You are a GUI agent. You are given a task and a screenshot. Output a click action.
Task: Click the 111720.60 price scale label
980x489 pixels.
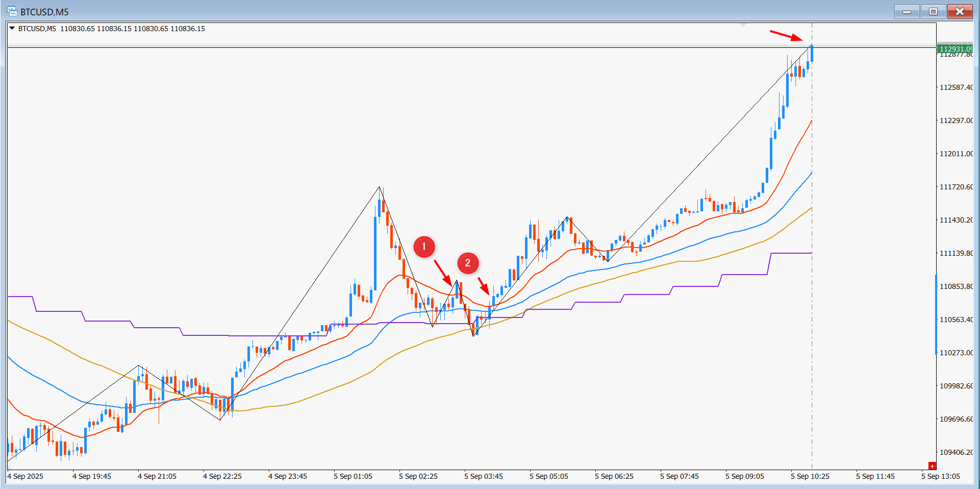956,187
